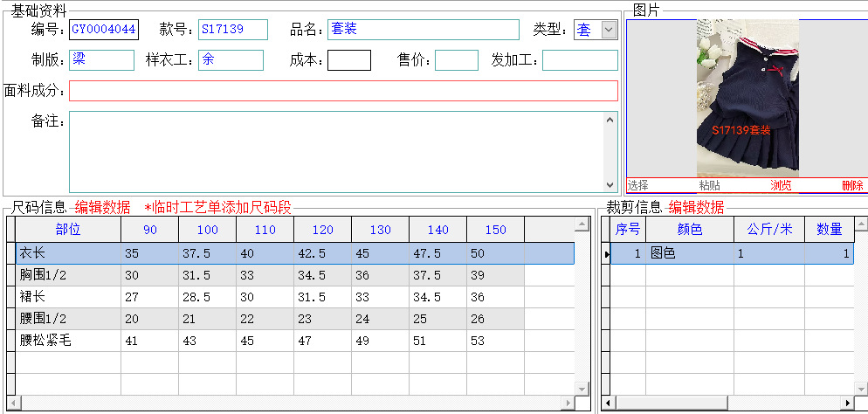The image size is (868, 414).
Task: Click the *临时工艺单添加尺码段 link
Action: point(217,208)
